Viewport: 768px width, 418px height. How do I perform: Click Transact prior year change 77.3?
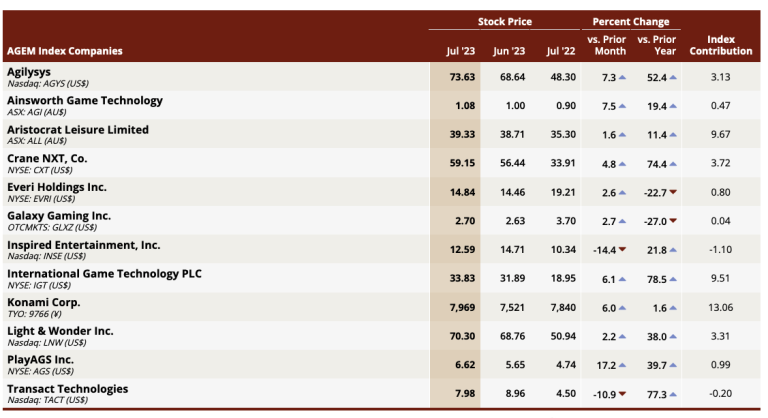[x=656, y=394]
